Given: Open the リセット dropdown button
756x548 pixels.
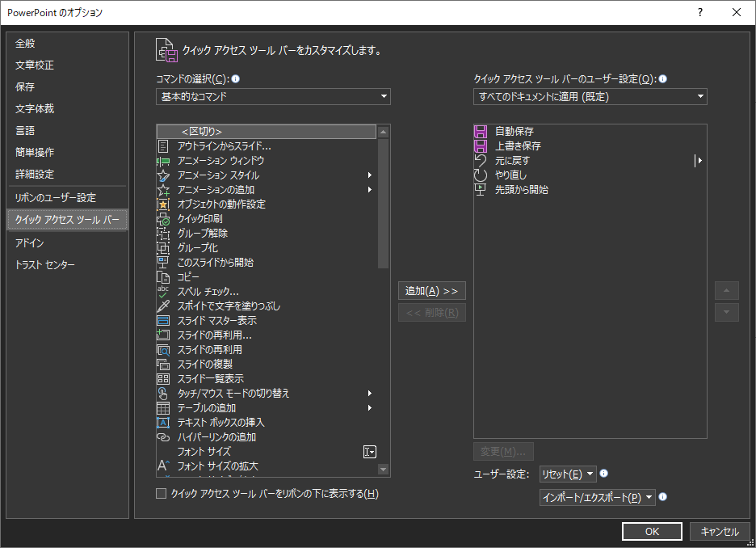Looking at the screenshot, I should (x=568, y=474).
